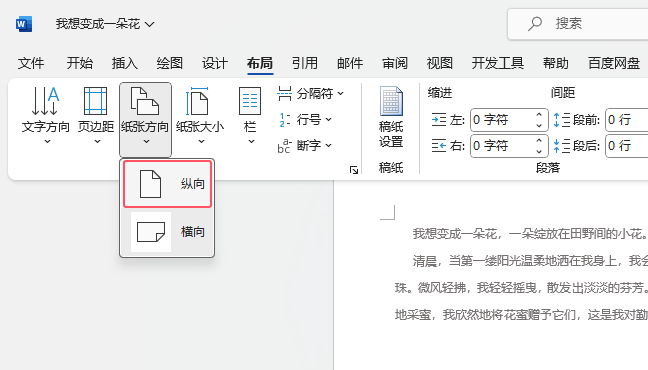Viewport: 648px width, 370px height.
Task: Click the text line starting 清晨，当第一缕阳光
Action: pyautogui.click(x=530, y=261)
